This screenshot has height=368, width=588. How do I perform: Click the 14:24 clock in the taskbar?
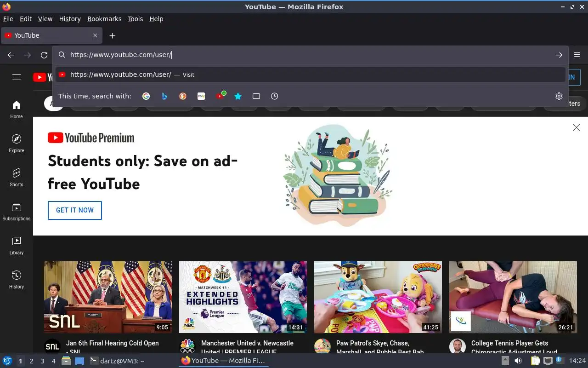coord(577,361)
